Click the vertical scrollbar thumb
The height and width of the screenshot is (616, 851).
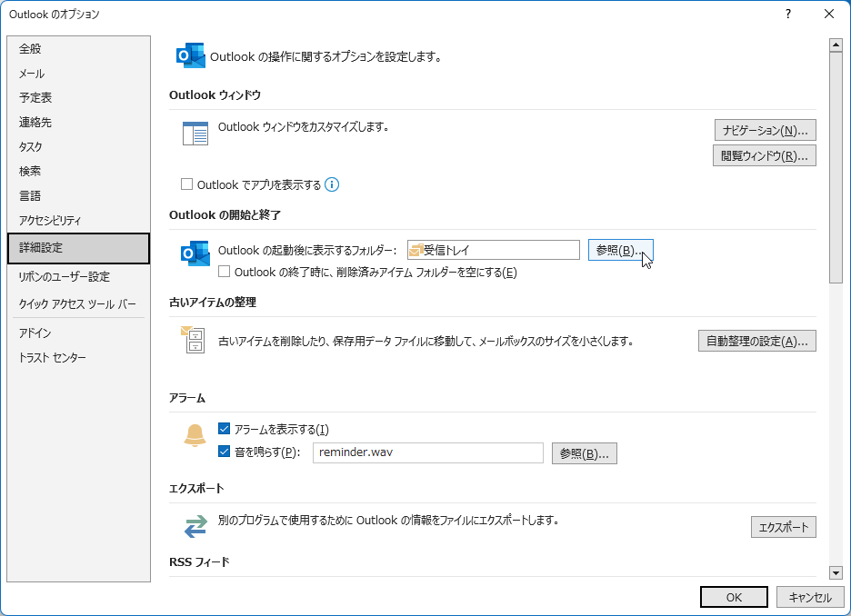pyautogui.click(x=836, y=167)
